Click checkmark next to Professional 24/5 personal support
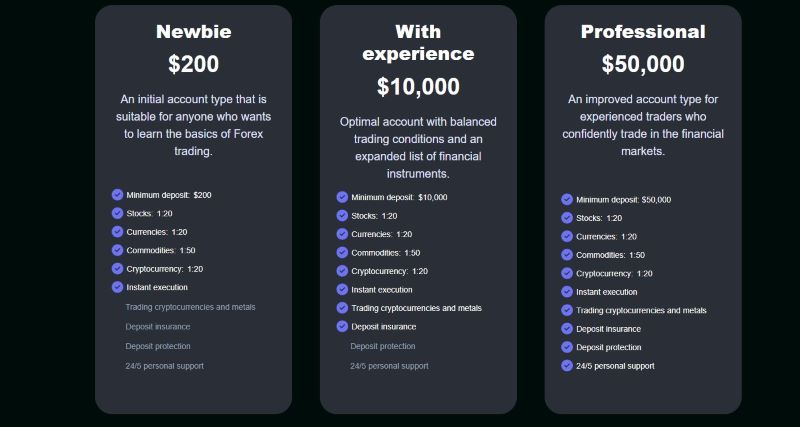The image size is (800, 427). 567,366
